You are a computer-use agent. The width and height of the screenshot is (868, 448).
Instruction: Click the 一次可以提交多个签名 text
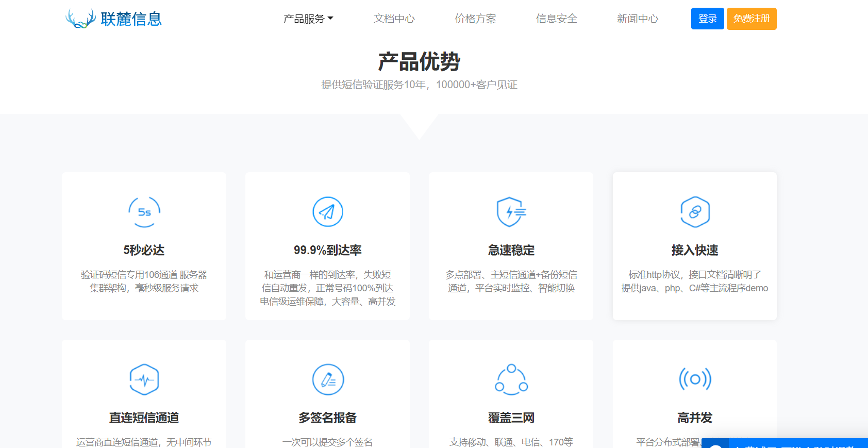click(328, 442)
